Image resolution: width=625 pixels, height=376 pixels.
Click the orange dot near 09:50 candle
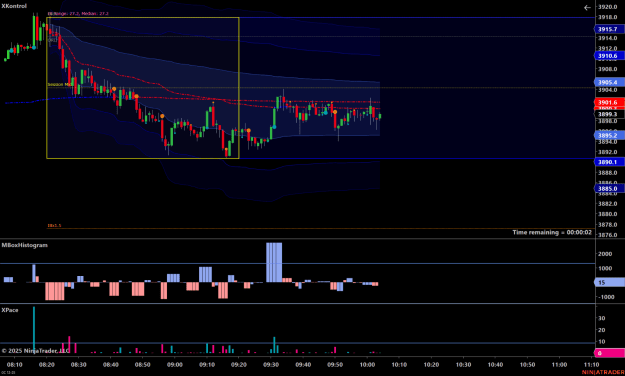point(335,112)
